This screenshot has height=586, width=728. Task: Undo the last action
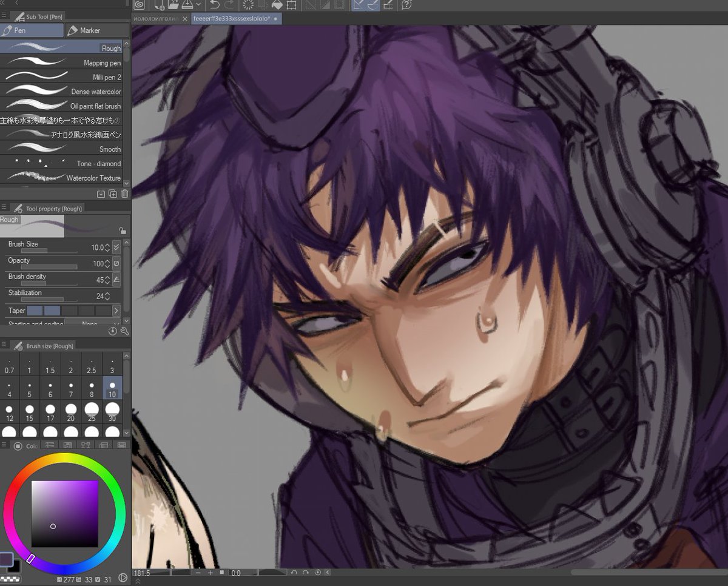(214, 5)
